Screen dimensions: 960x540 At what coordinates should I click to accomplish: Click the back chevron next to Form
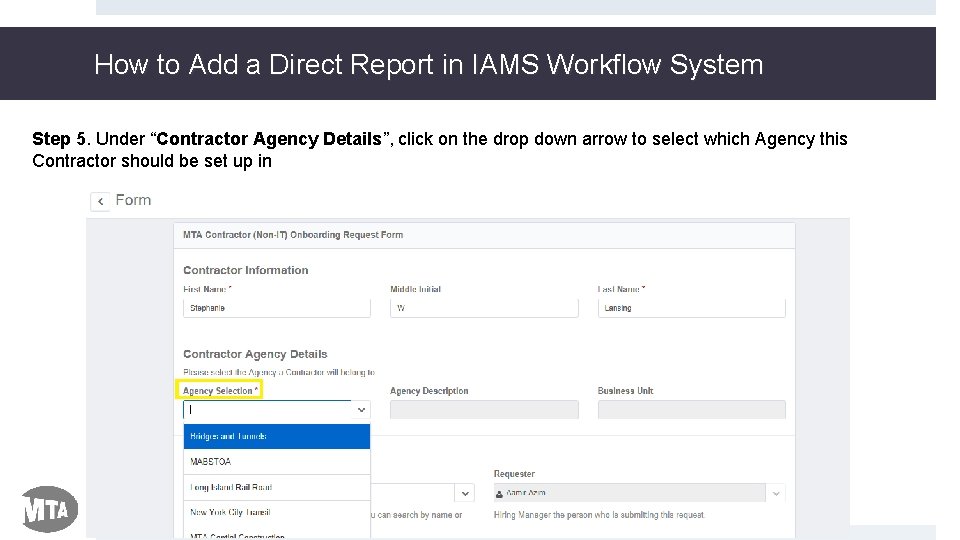(100, 201)
